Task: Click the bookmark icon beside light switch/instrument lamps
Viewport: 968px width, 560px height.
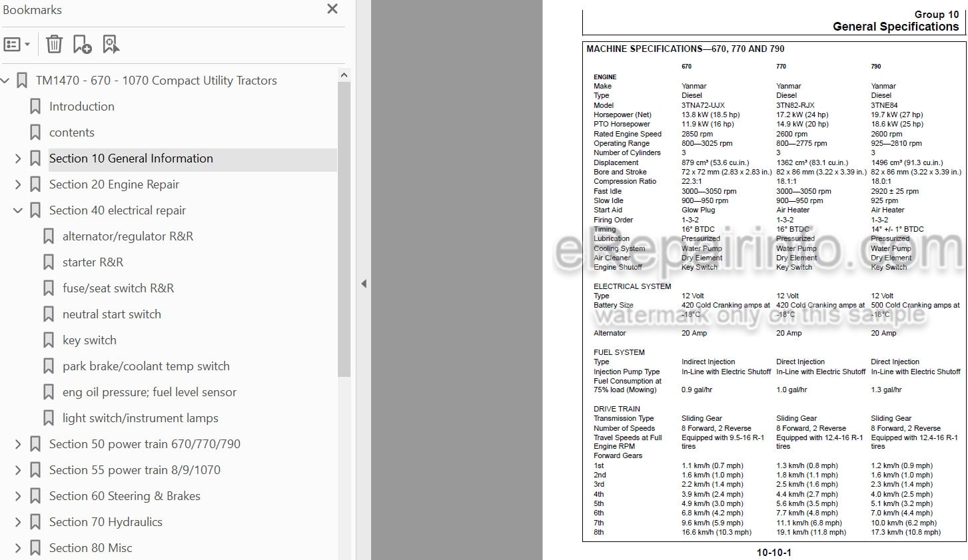Action: (x=49, y=418)
